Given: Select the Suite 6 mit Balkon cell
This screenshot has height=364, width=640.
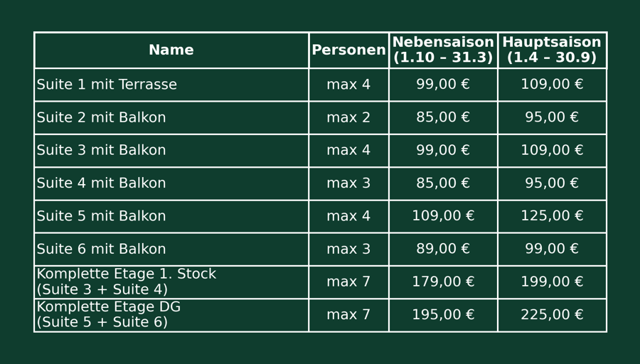Looking at the screenshot, I should [101, 250].
